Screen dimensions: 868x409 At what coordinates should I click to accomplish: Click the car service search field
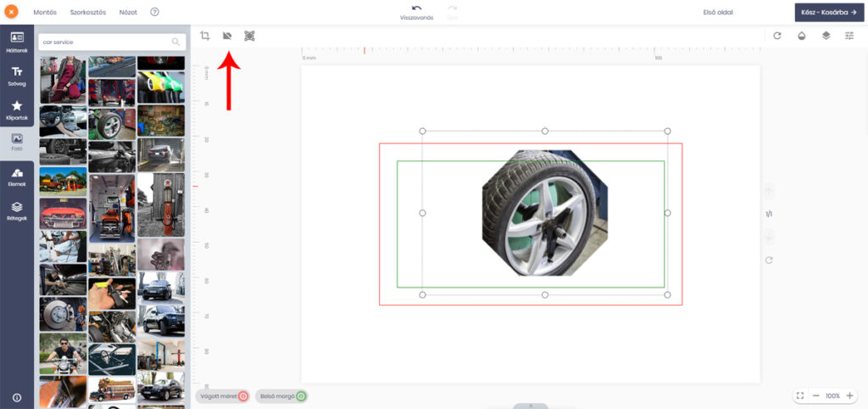[x=106, y=42]
